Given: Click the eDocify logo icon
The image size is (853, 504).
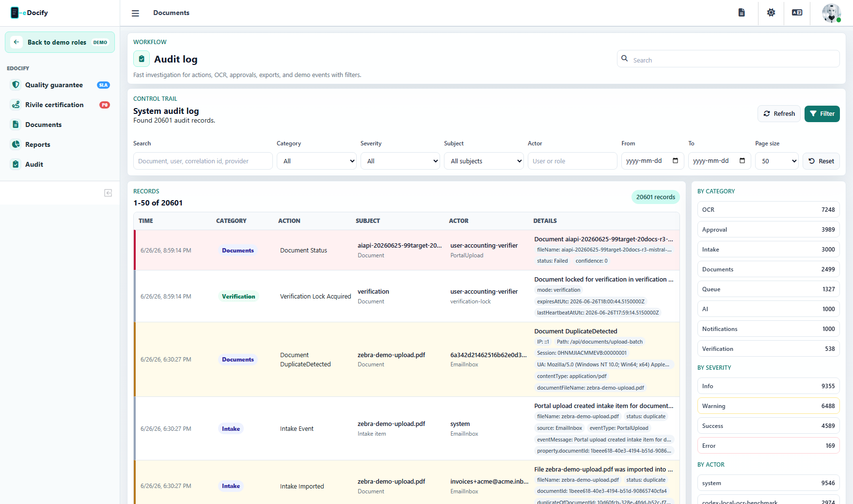Looking at the screenshot, I should [x=15, y=13].
